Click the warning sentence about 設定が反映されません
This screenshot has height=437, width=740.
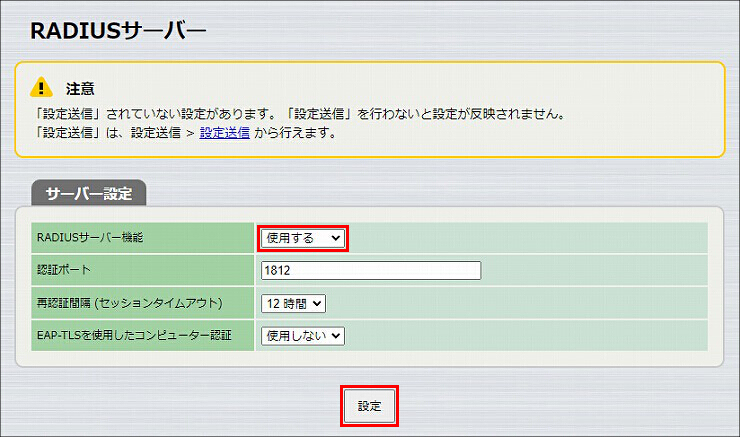[300, 114]
